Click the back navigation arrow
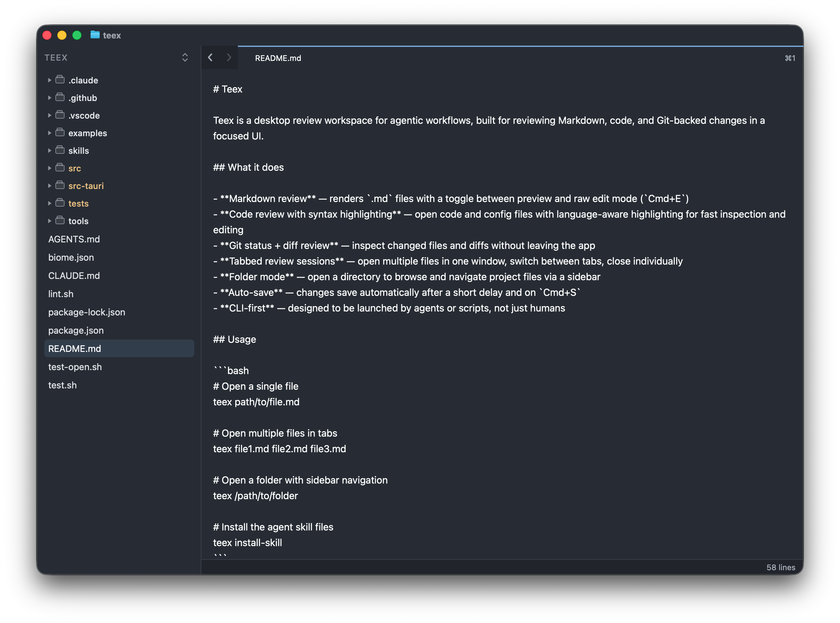The height and width of the screenshot is (623, 840). pyautogui.click(x=210, y=57)
